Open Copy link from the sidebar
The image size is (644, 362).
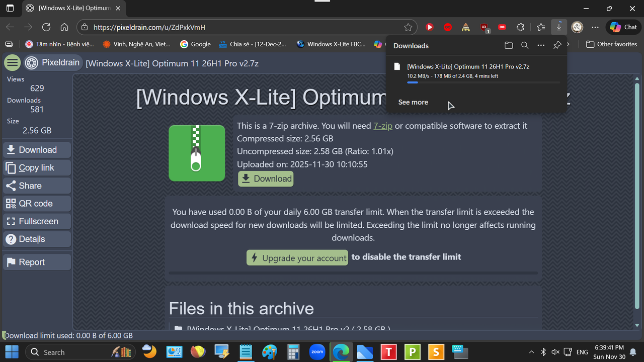(x=37, y=167)
